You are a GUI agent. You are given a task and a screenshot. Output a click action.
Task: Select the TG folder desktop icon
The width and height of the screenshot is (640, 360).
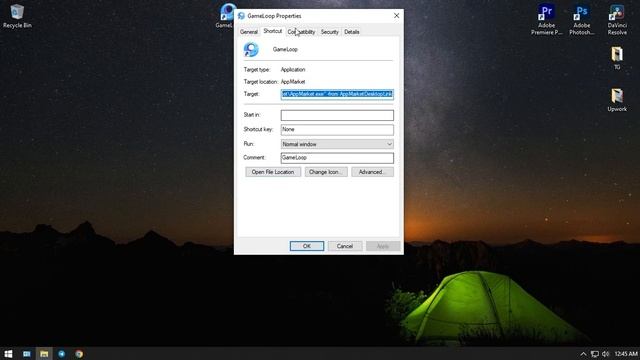click(617, 58)
